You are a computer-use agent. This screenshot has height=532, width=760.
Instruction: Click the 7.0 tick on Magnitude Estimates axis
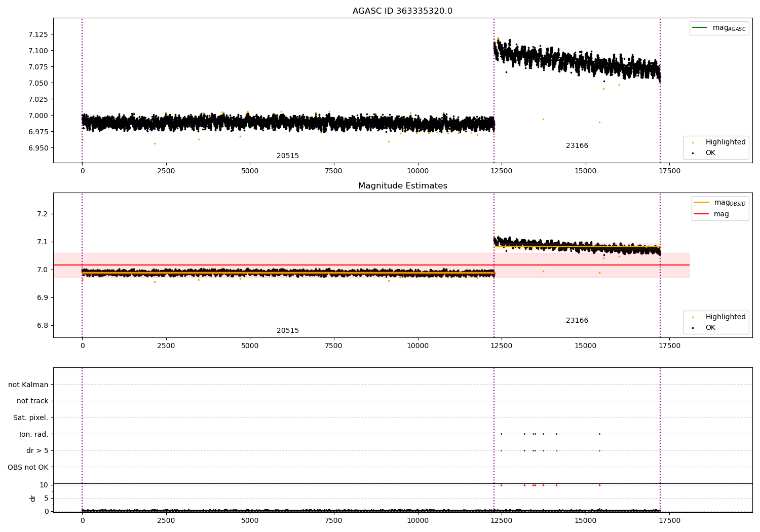(x=43, y=270)
